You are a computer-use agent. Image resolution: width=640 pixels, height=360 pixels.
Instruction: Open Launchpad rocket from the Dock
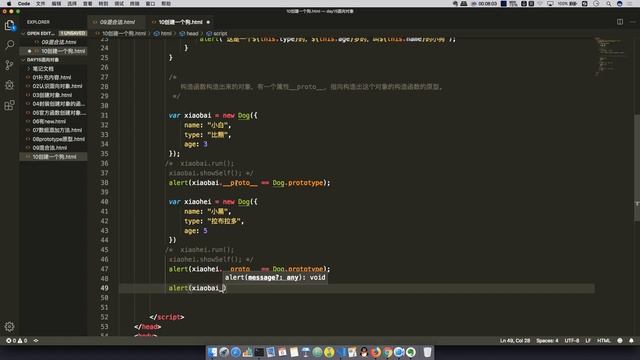point(224,352)
